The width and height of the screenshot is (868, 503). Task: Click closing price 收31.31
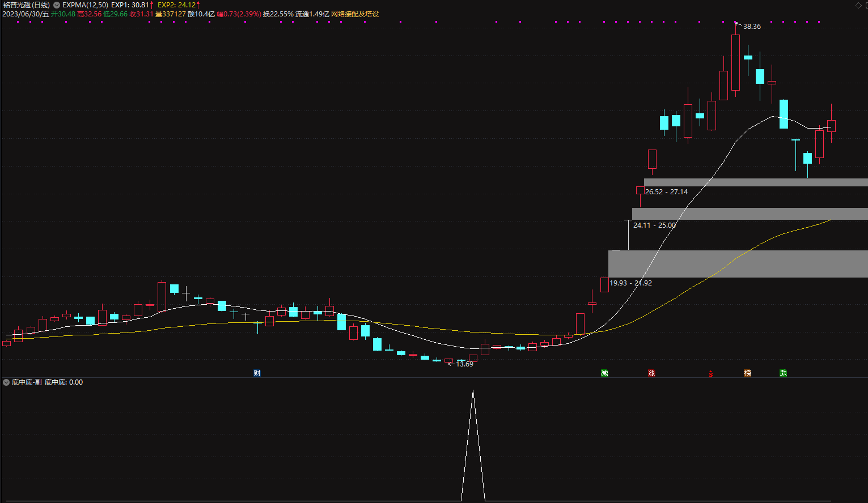141,14
